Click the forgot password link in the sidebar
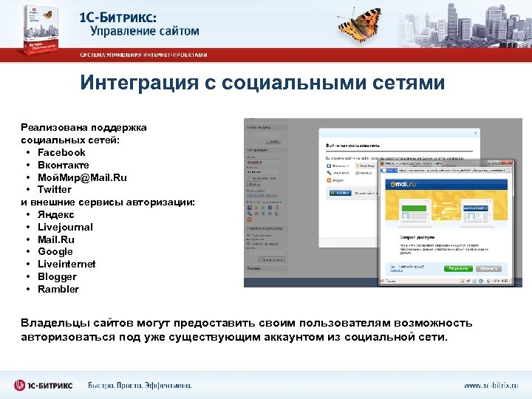 (x=262, y=195)
